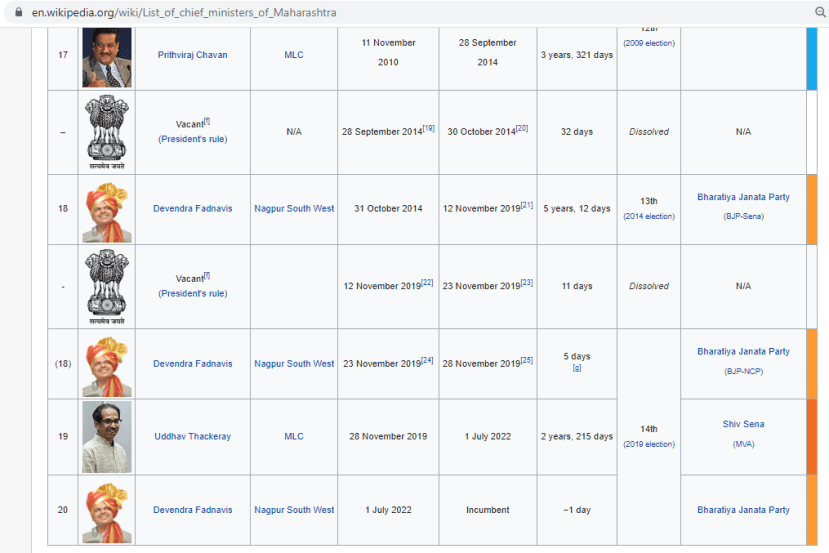This screenshot has width=829, height=553.
Task: Click the MLC link in Uddhav Thackeray row
Action: (x=294, y=437)
